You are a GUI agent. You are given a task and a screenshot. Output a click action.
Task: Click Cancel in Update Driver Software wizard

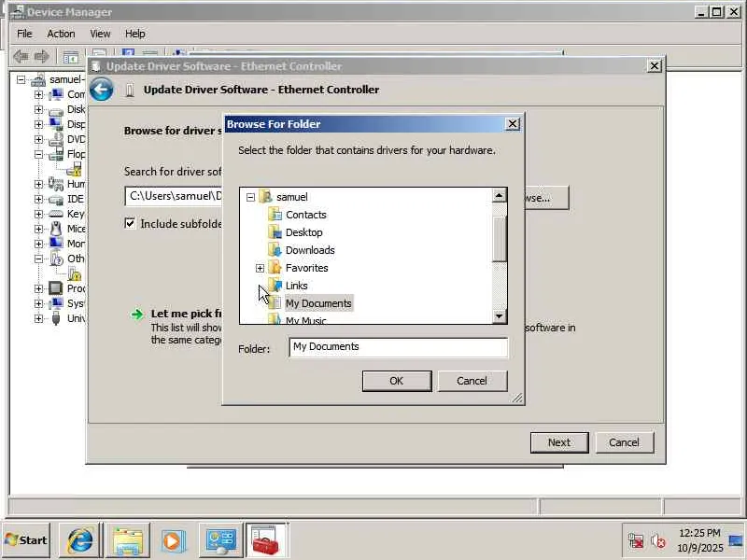click(x=624, y=442)
